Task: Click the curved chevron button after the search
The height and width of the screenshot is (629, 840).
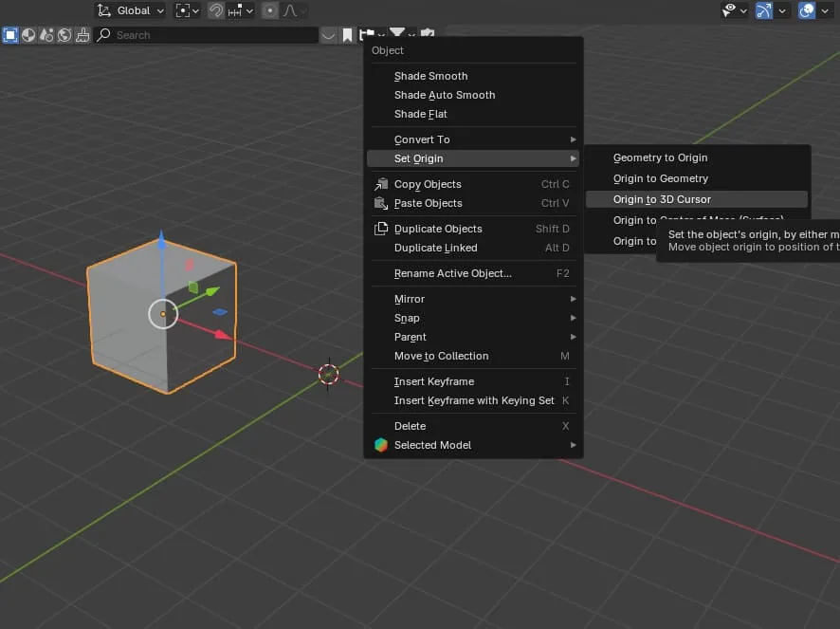Action: coord(328,35)
